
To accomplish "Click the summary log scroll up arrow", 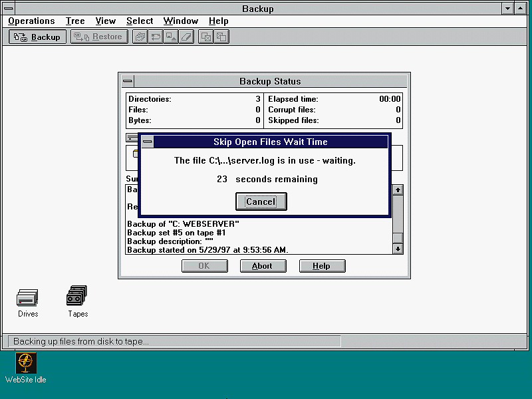I will [398, 190].
